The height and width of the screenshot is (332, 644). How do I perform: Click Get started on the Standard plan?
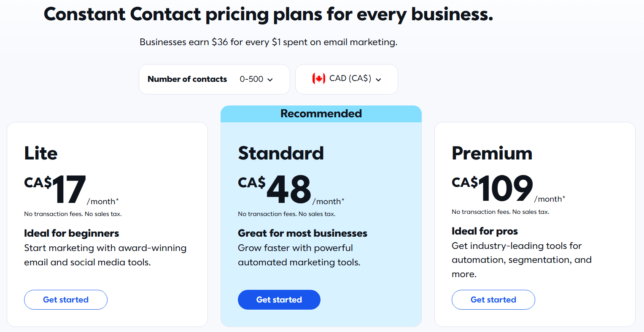(x=279, y=300)
